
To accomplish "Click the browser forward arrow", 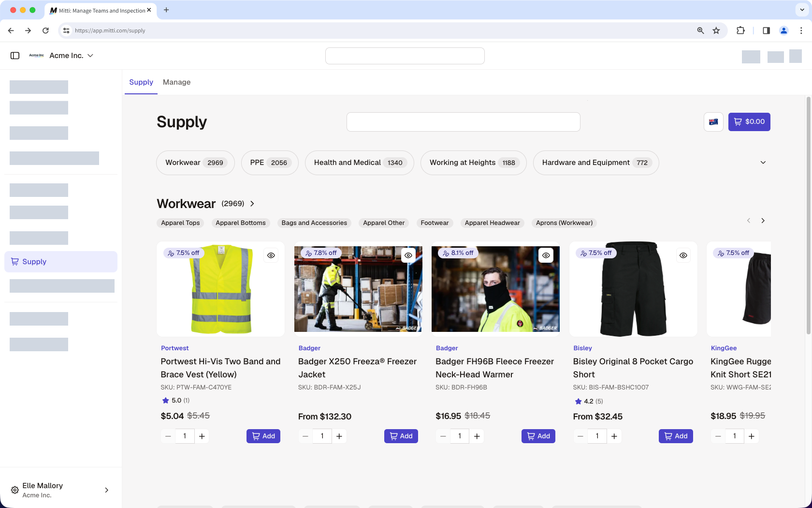I will click(x=28, y=30).
